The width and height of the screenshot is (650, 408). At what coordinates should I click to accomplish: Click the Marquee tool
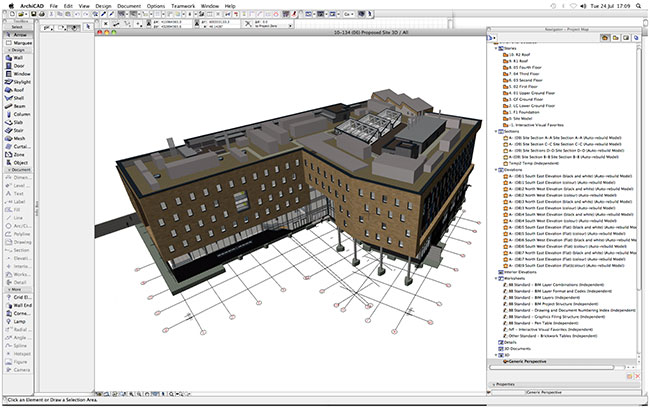(20, 43)
